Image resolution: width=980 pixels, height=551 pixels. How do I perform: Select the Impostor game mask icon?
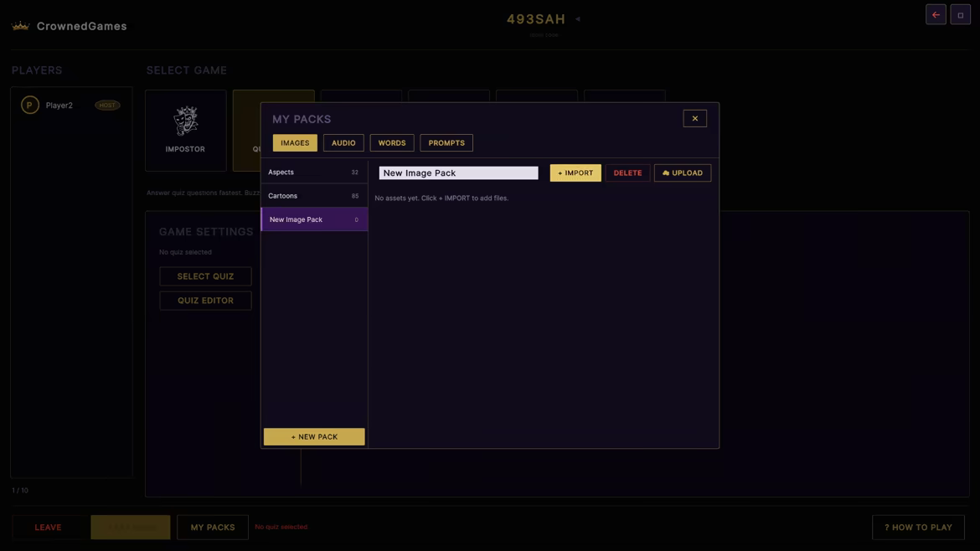pos(186,121)
